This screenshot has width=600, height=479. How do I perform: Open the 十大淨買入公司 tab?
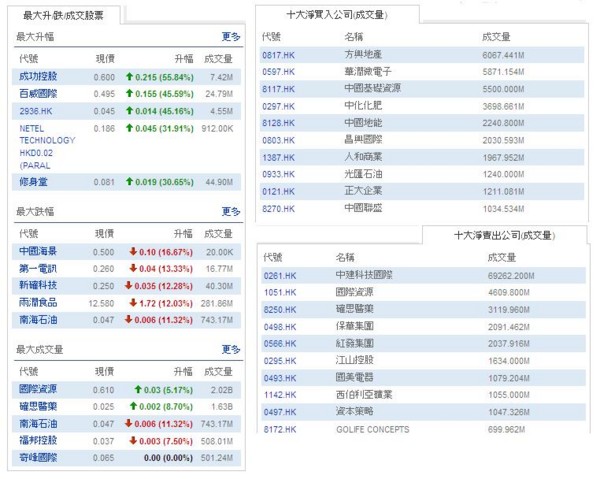(x=337, y=15)
